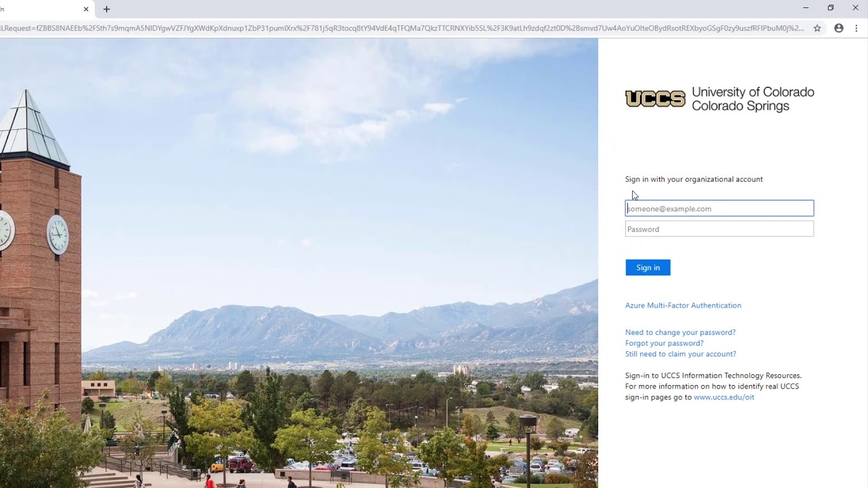Image resolution: width=868 pixels, height=488 pixels.
Task: Open Azure Multi-Factor Authentication link
Action: tap(683, 306)
